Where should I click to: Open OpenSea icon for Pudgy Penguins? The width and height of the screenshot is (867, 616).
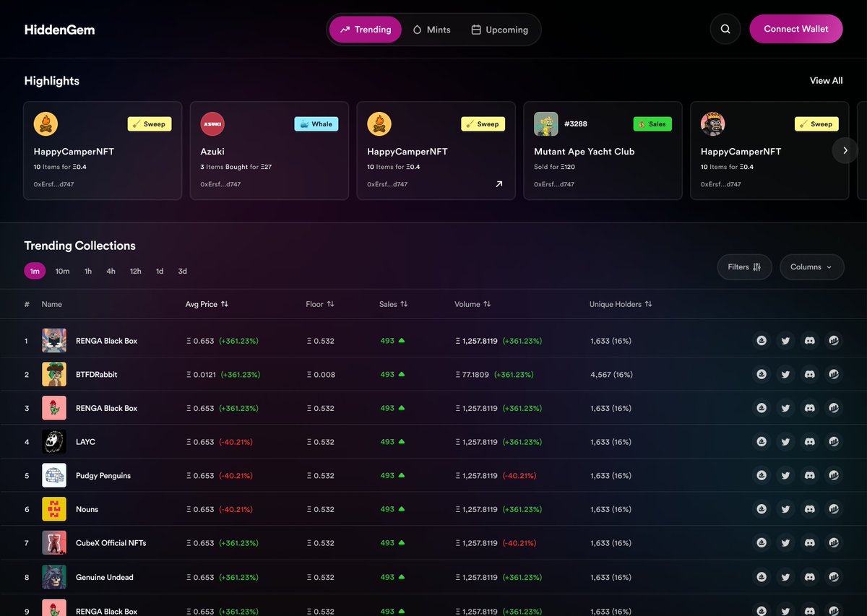[x=762, y=475]
